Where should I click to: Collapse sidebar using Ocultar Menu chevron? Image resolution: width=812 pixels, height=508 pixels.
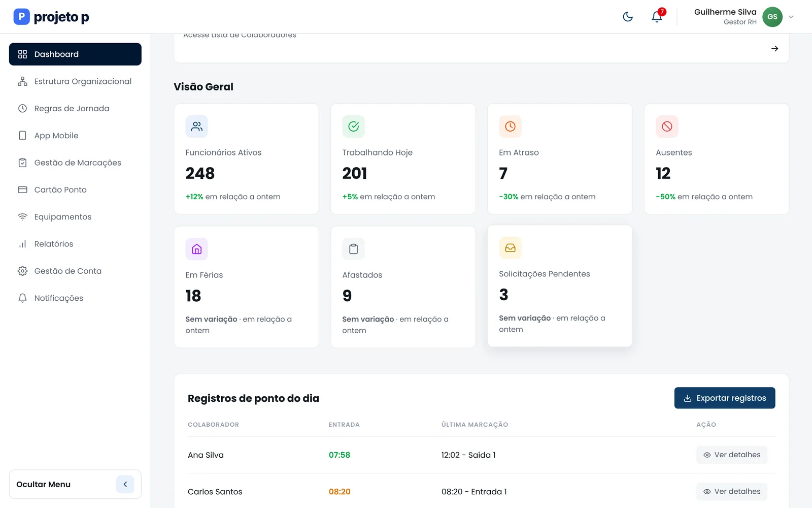pos(125,484)
